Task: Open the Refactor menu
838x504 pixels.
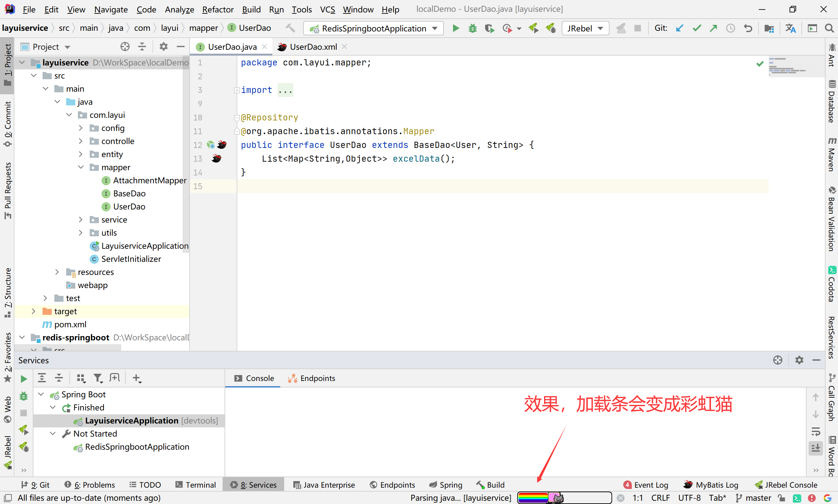Action: [x=217, y=9]
